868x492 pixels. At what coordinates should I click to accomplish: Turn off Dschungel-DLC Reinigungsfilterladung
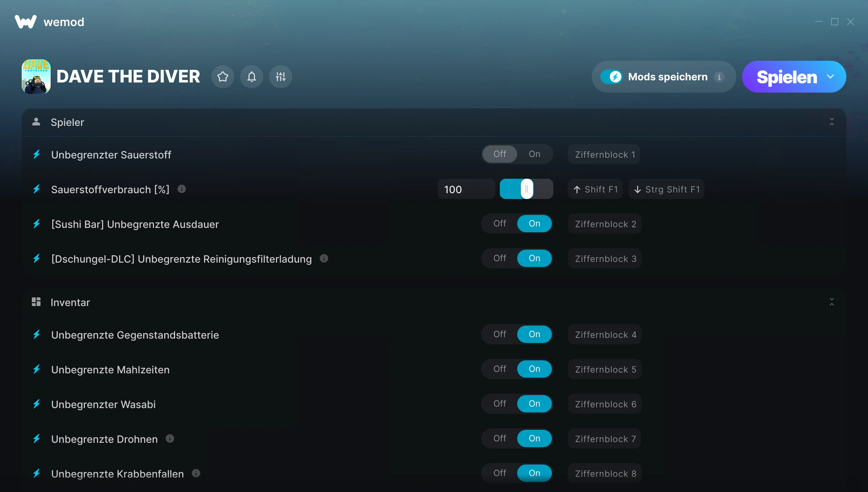coord(500,258)
